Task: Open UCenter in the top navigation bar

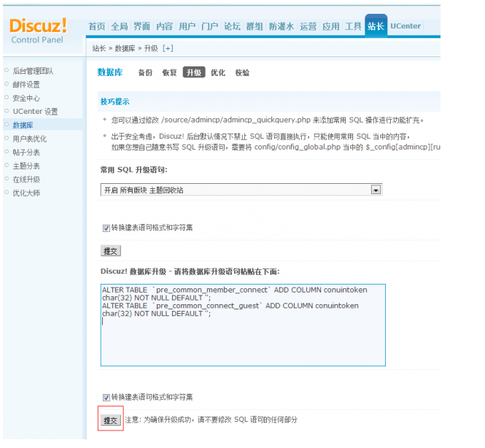Action: point(406,26)
